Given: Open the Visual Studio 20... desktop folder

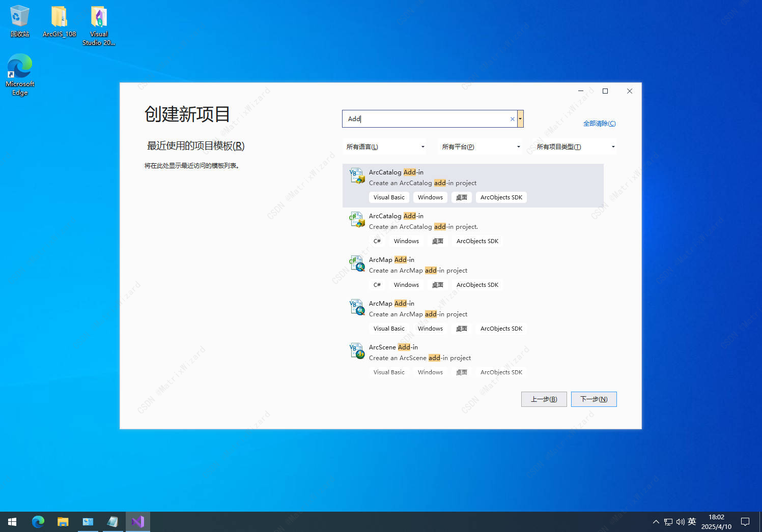Looking at the screenshot, I should point(99,25).
